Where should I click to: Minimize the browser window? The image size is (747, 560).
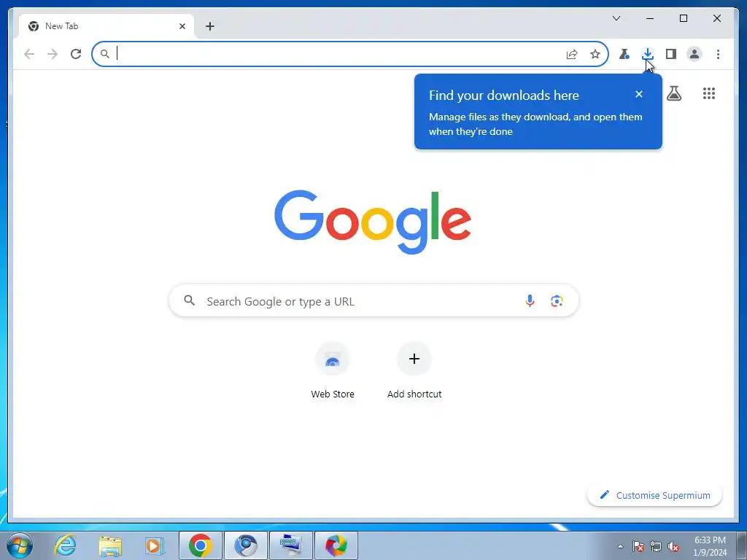click(x=650, y=18)
